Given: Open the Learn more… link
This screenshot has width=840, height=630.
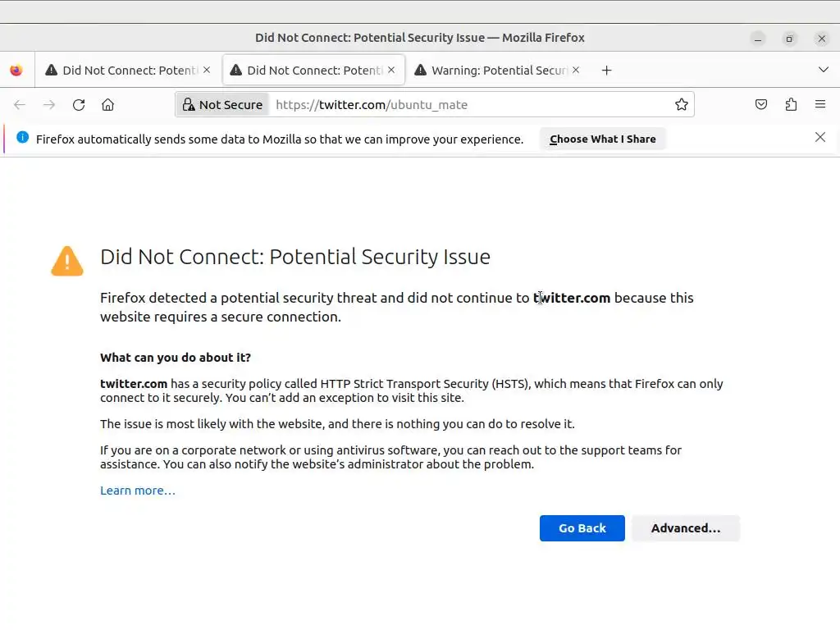Looking at the screenshot, I should point(137,491).
